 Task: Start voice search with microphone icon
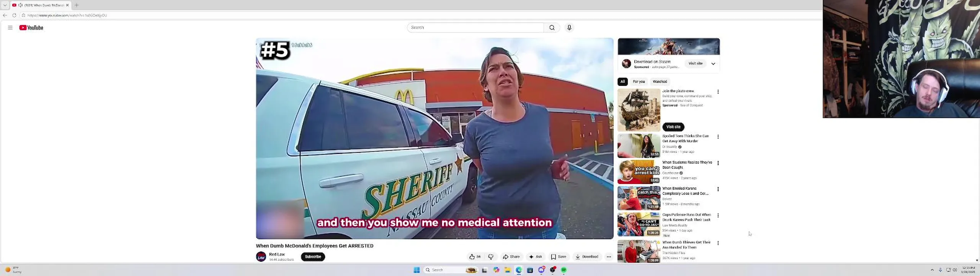[x=569, y=28]
